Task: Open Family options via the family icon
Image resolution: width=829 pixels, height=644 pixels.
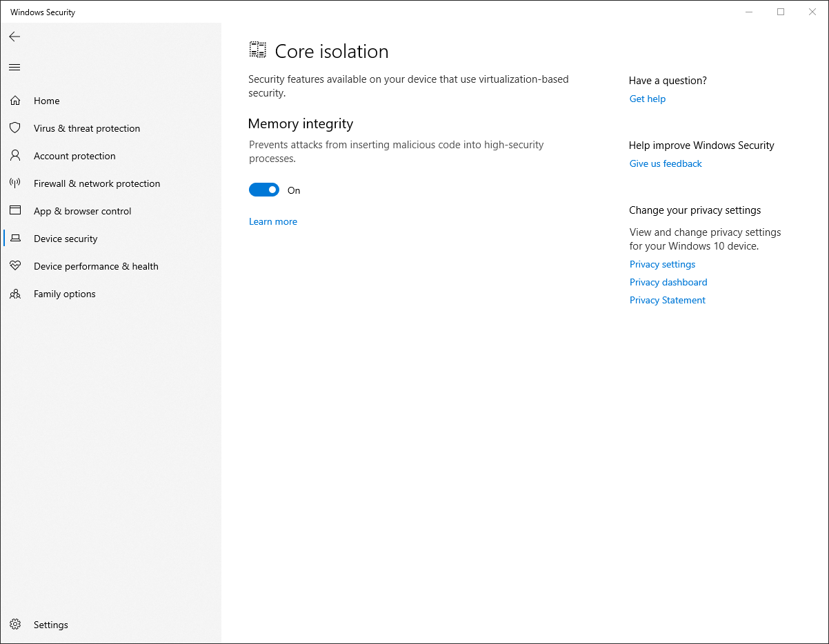Action: pyautogui.click(x=15, y=294)
